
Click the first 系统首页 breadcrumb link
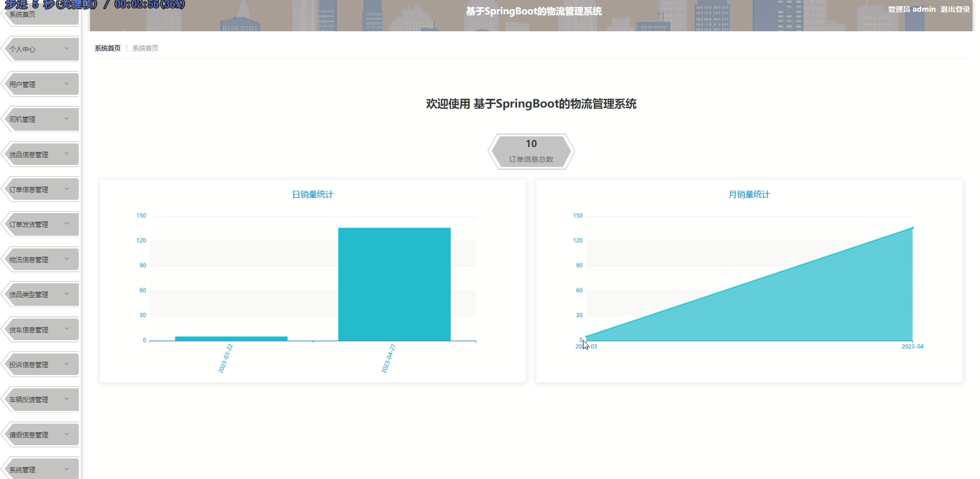pos(107,48)
